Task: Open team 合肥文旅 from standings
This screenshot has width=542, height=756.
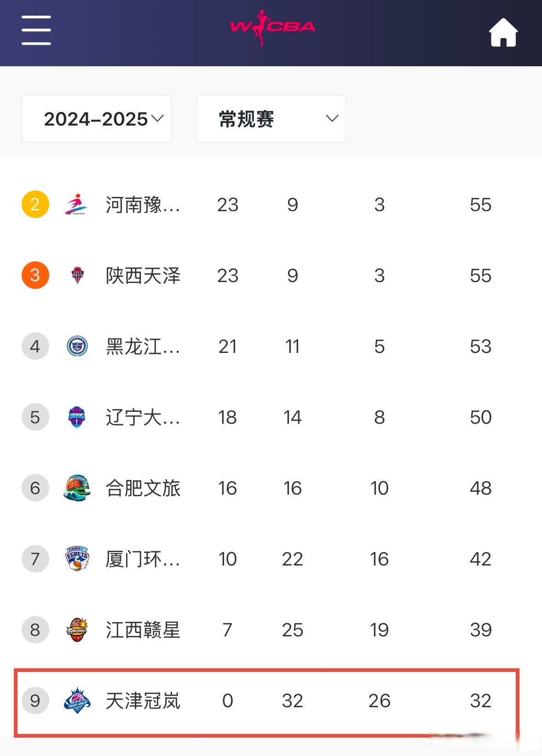Action: pos(143,488)
